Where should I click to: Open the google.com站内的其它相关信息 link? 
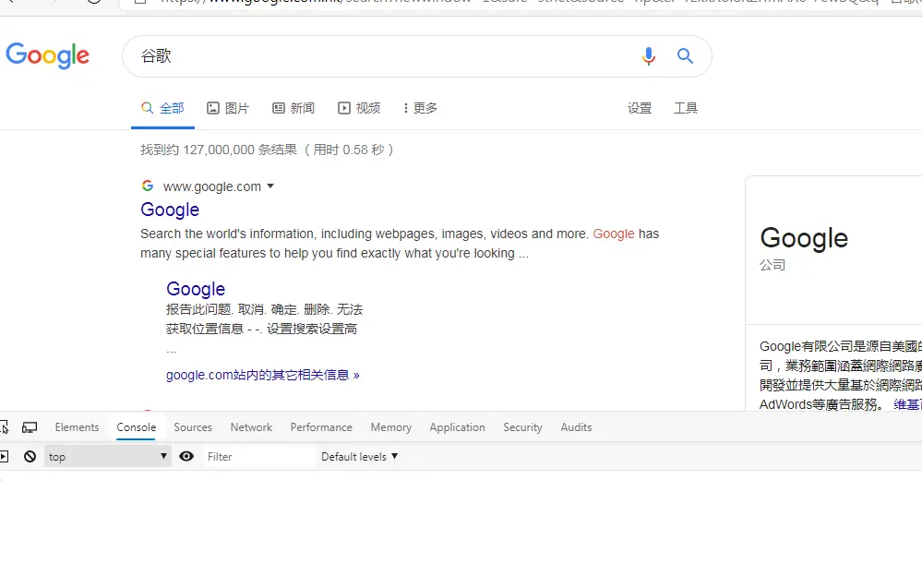(263, 375)
